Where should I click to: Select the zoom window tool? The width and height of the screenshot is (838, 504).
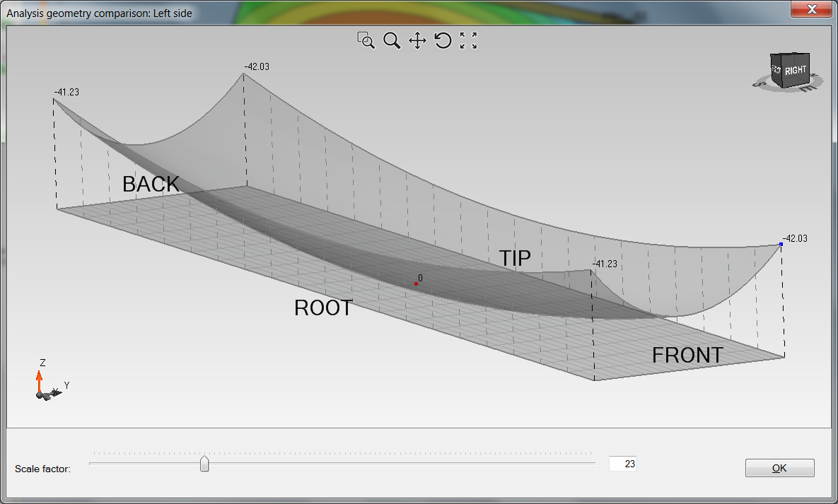click(x=366, y=40)
